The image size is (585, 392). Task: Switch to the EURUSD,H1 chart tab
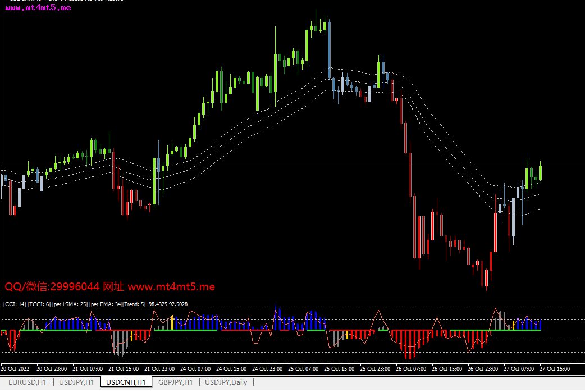coord(27,382)
